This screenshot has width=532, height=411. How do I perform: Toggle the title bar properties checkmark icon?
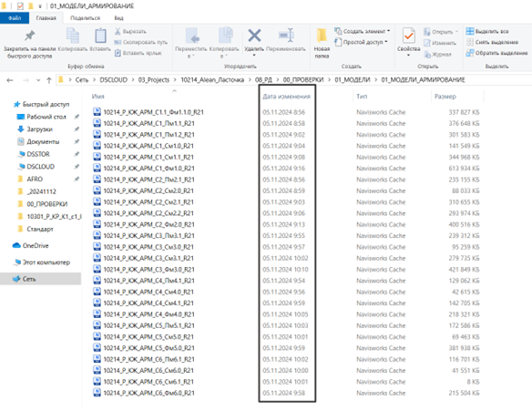coord(20,5)
